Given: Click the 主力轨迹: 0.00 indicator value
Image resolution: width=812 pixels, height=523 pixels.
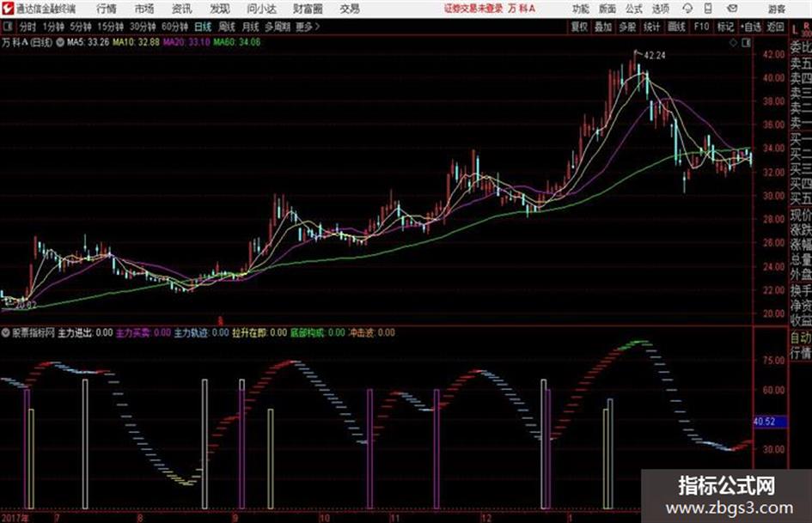Looking at the screenshot, I should click(x=201, y=332).
